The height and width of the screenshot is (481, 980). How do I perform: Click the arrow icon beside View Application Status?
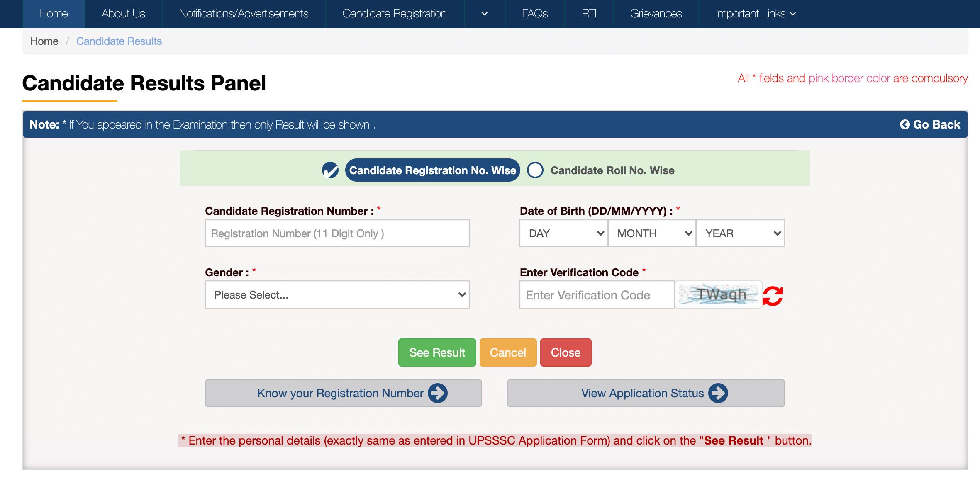pyautogui.click(x=718, y=393)
